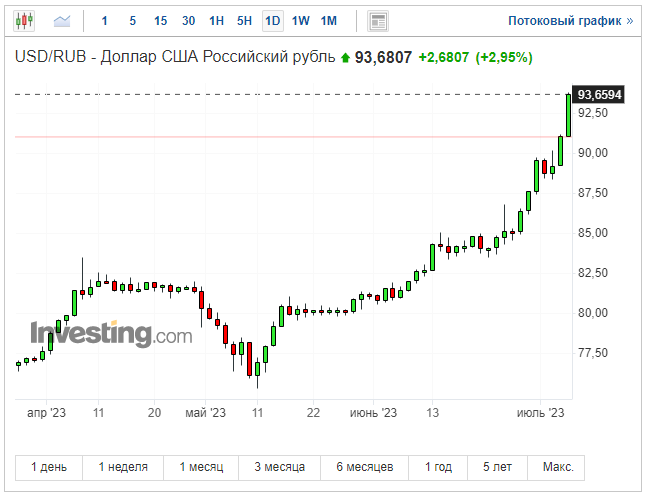Click the 13 date axis label
This screenshot has width=647, height=497.
point(432,413)
